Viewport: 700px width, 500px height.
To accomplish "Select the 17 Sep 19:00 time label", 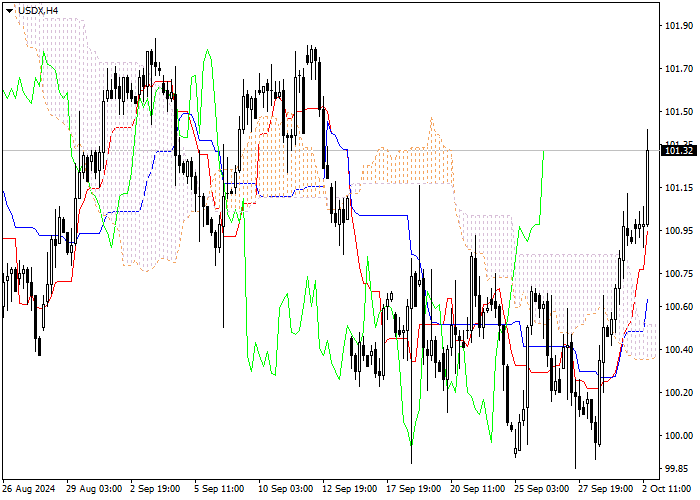I will [x=414, y=489].
